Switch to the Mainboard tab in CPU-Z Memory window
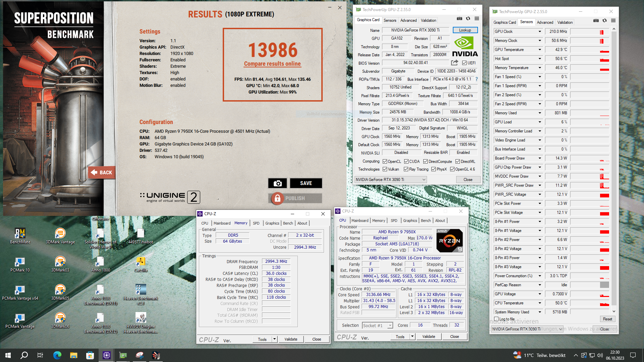Screen dimensions: 644x362 [222, 223]
